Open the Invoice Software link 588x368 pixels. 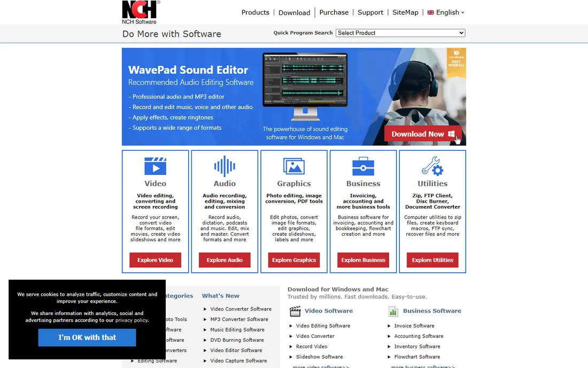[x=414, y=326]
